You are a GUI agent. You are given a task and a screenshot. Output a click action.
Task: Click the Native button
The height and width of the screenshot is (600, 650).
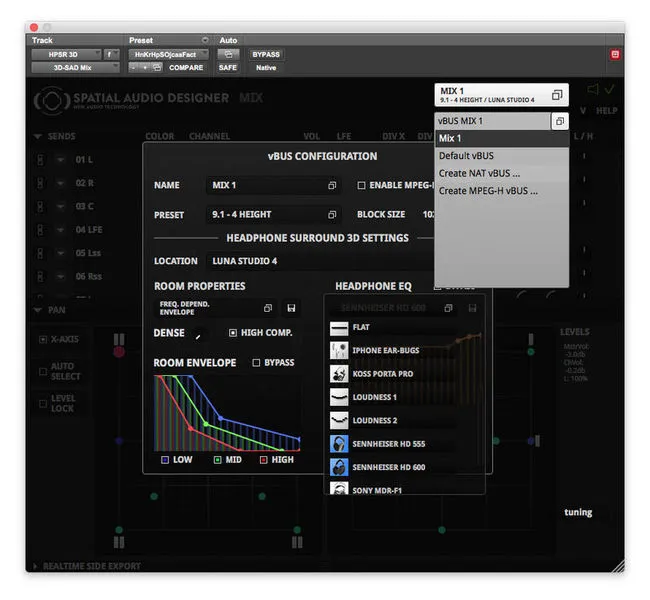[x=266, y=68]
